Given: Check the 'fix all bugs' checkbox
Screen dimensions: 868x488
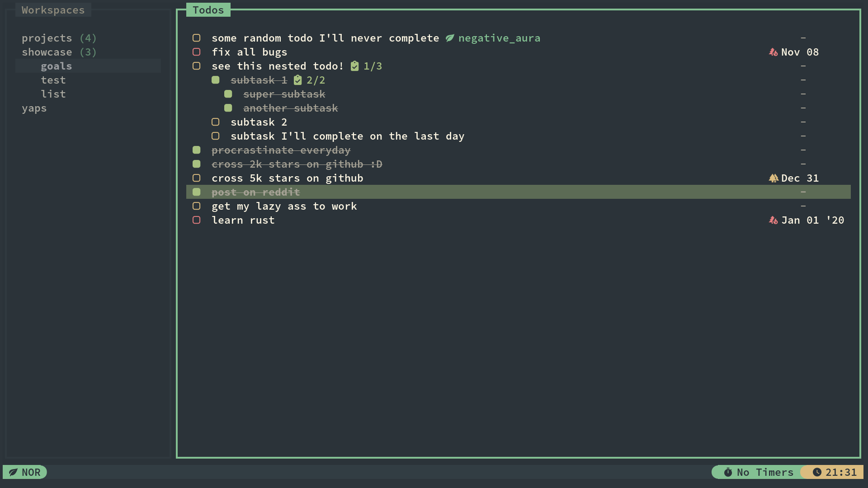Looking at the screenshot, I should [196, 52].
